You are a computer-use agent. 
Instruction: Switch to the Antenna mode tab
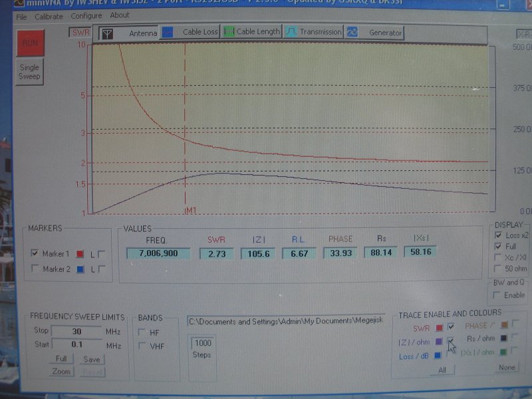(x=129, y=33)
